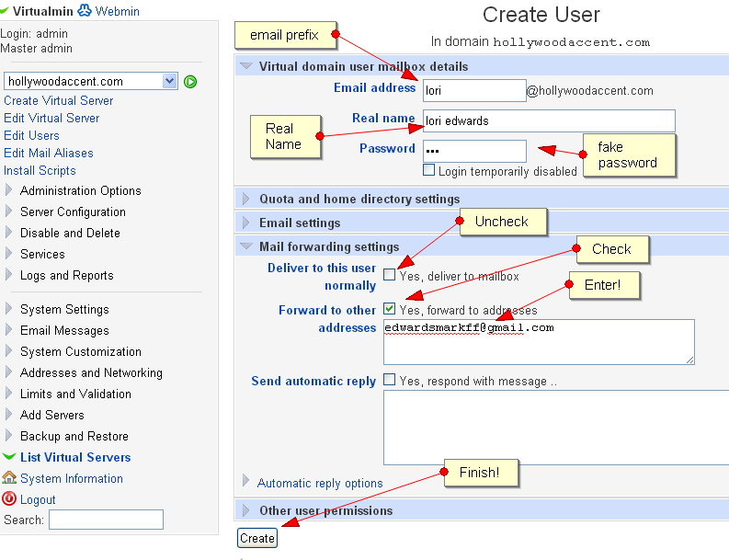Click the green go arrow beside domain selector
The width and height of the screenshot is (729, 560).
(x=190, y=82)
